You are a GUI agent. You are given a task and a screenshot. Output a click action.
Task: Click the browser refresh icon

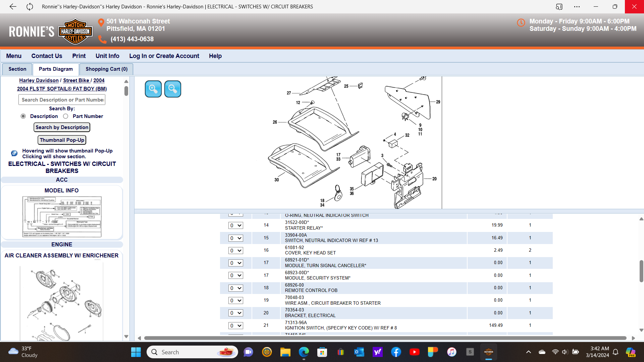pos(30,7)
